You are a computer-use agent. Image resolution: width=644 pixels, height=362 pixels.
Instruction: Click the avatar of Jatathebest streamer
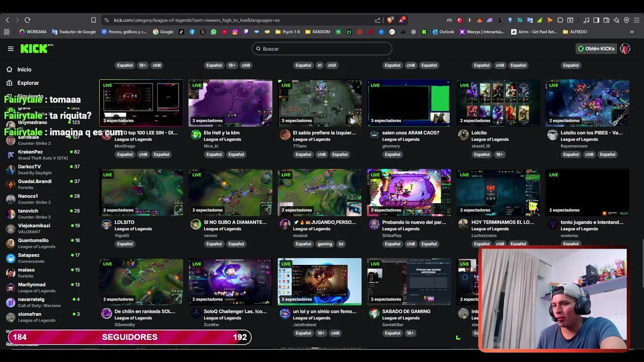pyautogui.click(x=285, y=313)
